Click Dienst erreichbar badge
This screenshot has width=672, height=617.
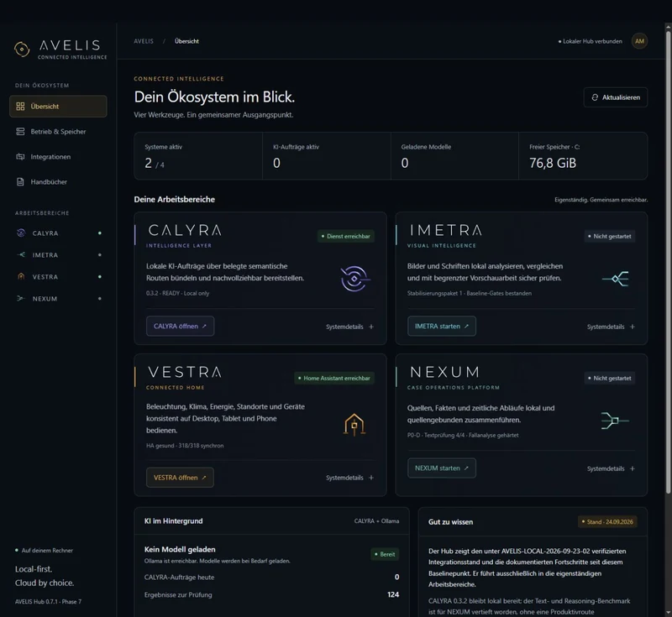point(346,237)
